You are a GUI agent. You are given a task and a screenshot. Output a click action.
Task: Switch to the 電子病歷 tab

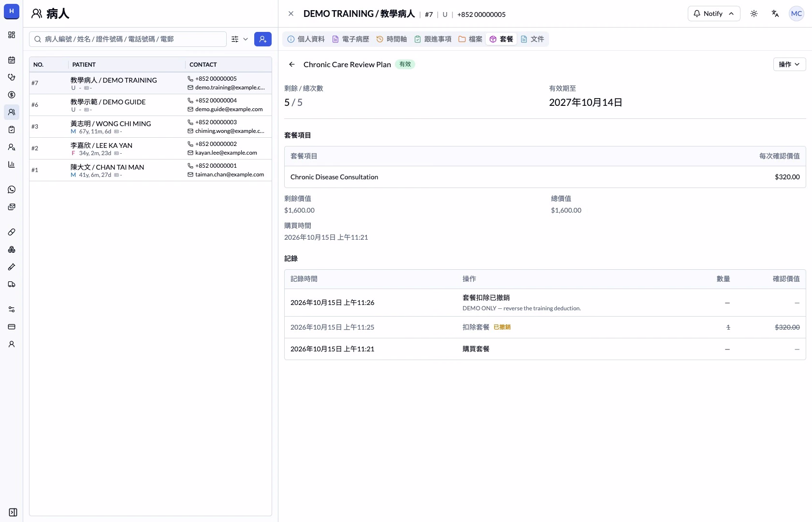[350, 39]
